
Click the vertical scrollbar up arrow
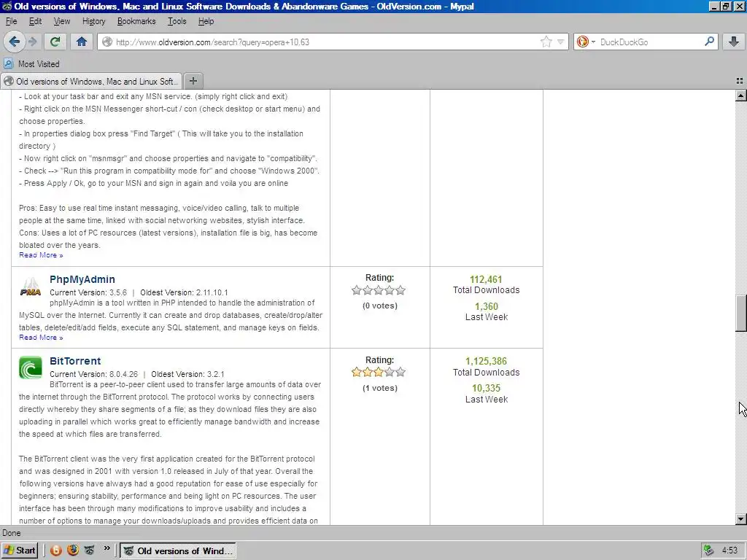tap(741, 96)
